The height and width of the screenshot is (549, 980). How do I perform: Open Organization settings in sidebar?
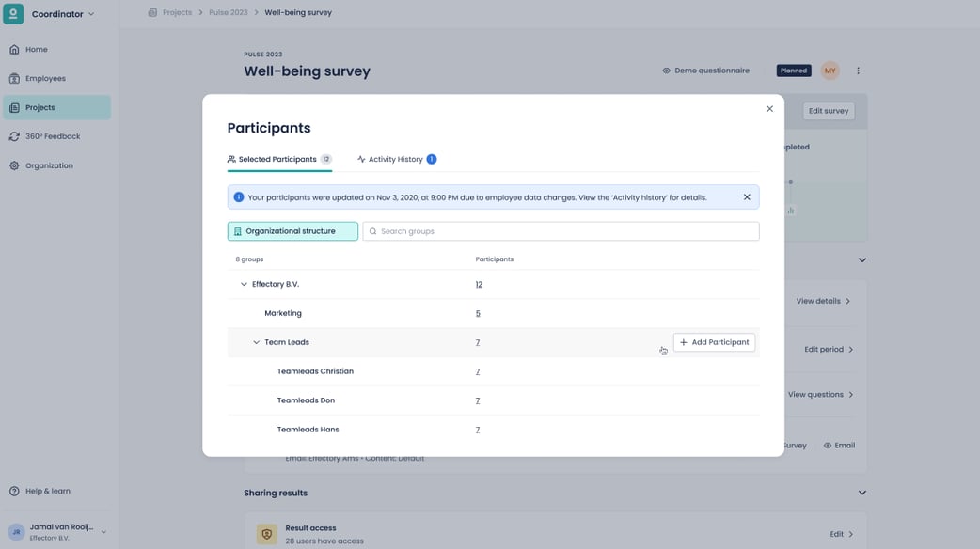49,165
